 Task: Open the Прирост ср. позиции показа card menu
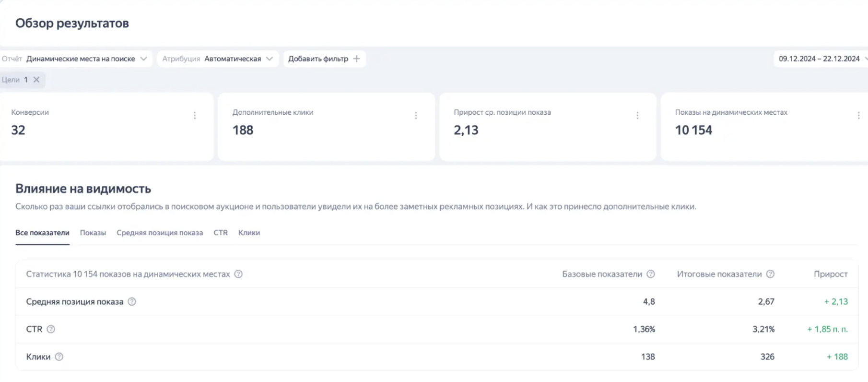tap(637, 116)
